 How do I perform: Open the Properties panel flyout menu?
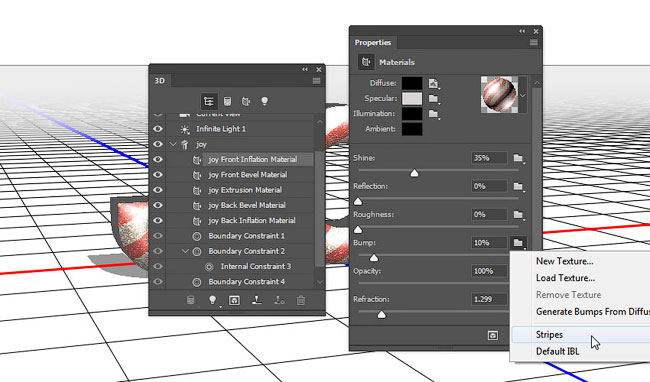[x=534, y=43]
